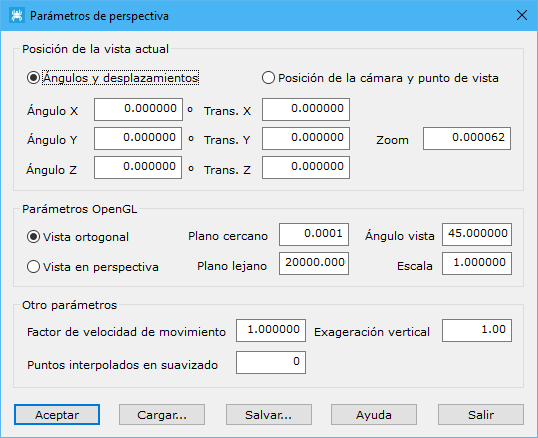Select Ángulos y desplazamientos radio option
Viewport: 538px width, 438px height.
(x=113, y=78)
